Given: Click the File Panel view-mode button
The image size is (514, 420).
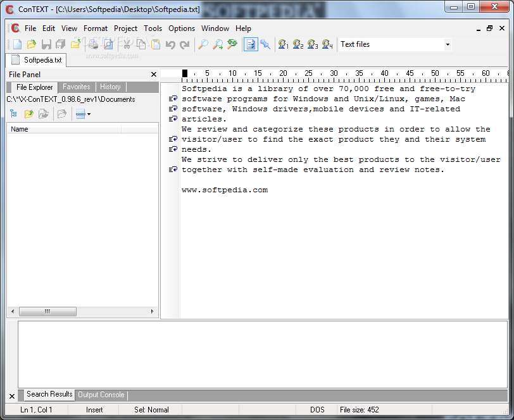Looking at the screenshot, I should (80, 114).
